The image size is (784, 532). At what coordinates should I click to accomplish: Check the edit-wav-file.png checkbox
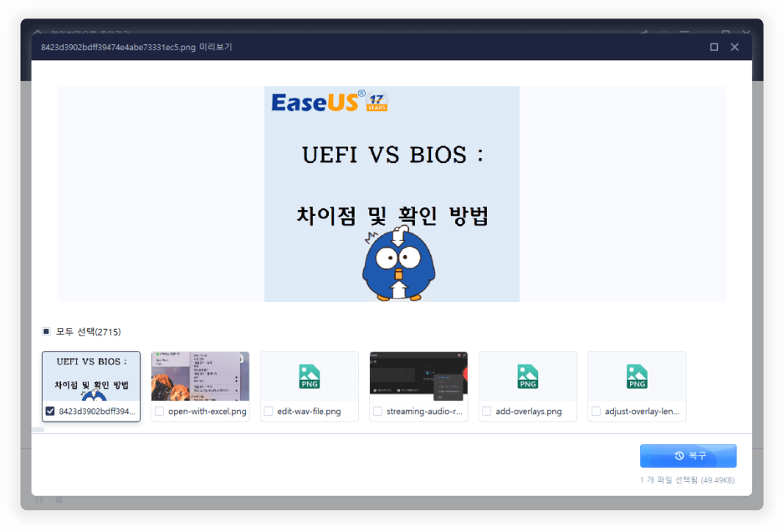pos(269,411)
